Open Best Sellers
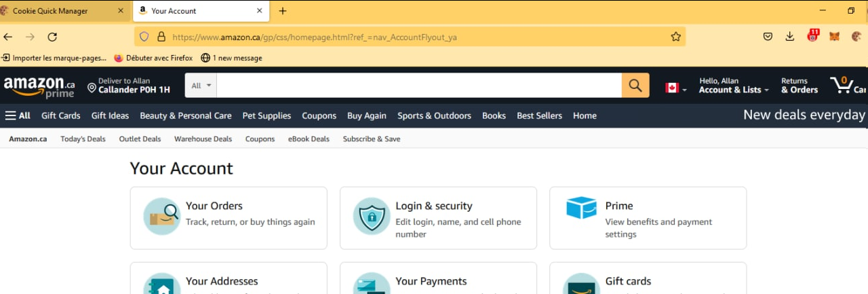The width and height of the screenshot is (868, 294). tap(539, 115)
